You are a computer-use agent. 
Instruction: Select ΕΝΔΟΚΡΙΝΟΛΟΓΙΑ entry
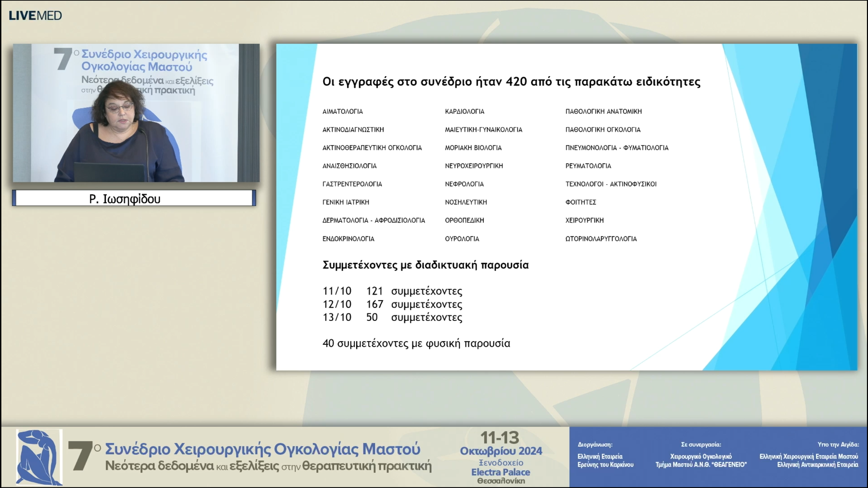pyautogui.click(x=348, y=239)
